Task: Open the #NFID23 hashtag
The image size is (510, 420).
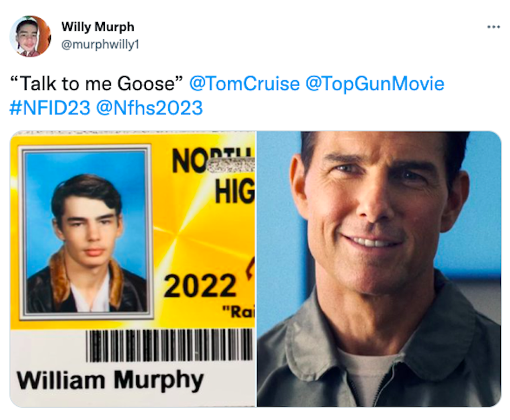Action: [x=50, y=108]
